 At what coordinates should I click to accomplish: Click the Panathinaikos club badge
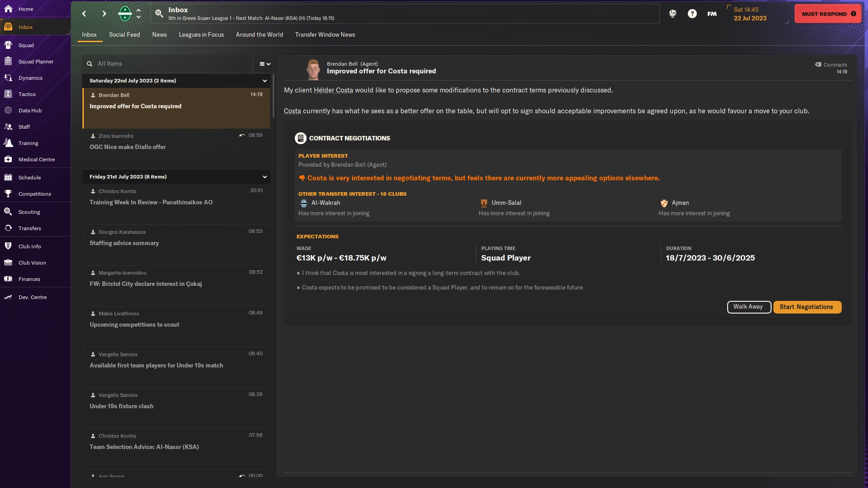pyautogui.click(x=125, y=14)
